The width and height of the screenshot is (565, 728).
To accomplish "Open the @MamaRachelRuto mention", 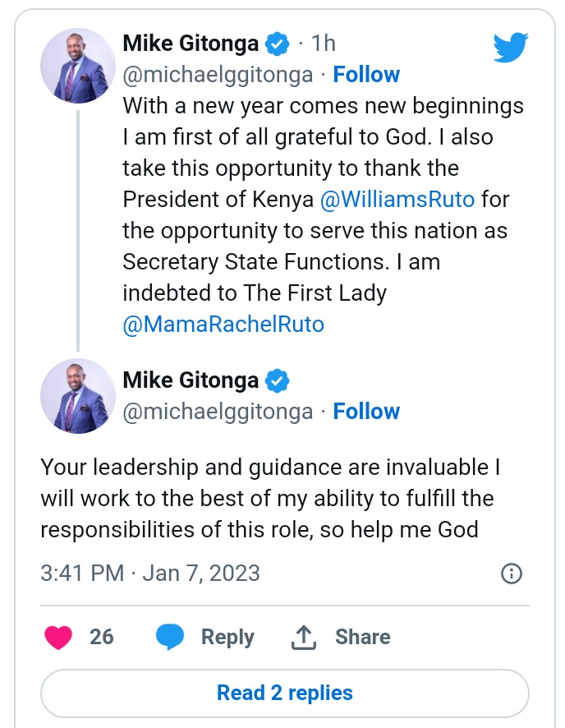I will click(223, 324).
